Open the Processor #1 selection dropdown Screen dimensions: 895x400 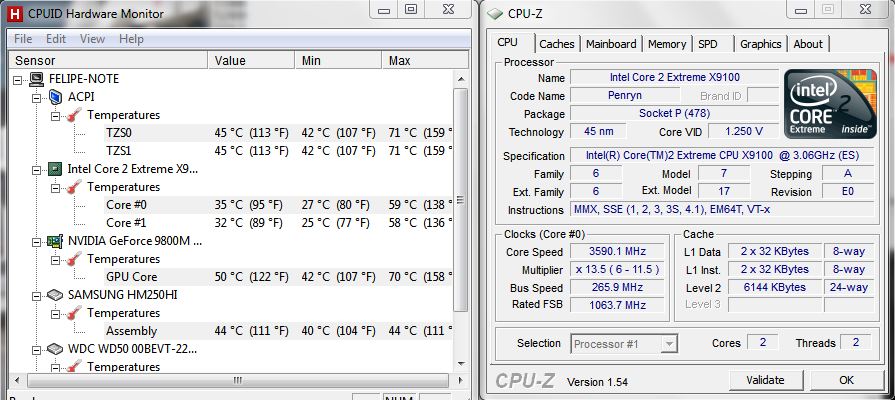click(670, 344)
